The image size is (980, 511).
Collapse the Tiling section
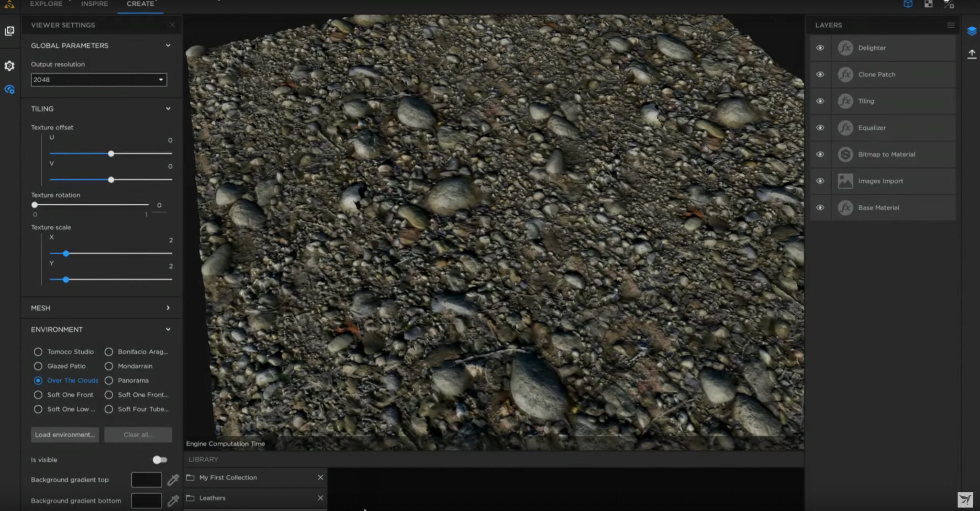coord(168,109)
